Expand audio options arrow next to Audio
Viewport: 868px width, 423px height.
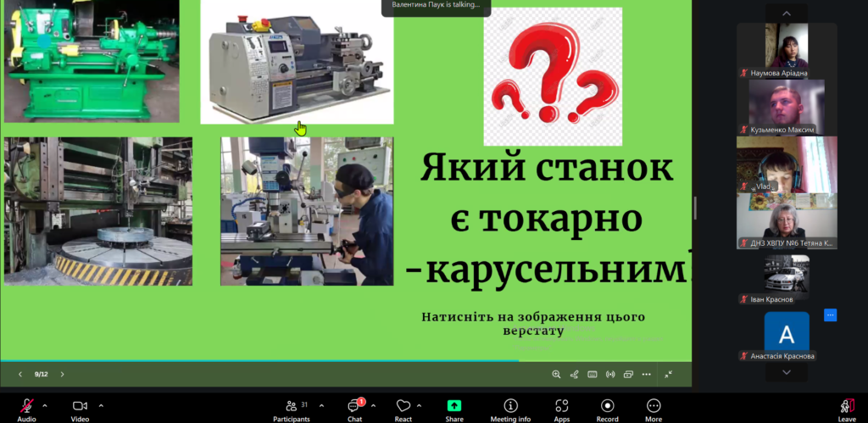click(45, 405)
